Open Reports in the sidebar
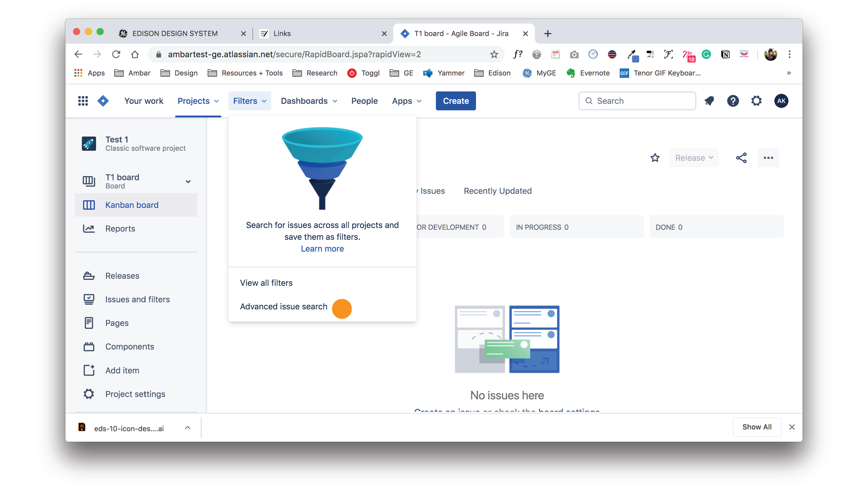The width and height of the screenshot is (868, 489). coord(136,229)
